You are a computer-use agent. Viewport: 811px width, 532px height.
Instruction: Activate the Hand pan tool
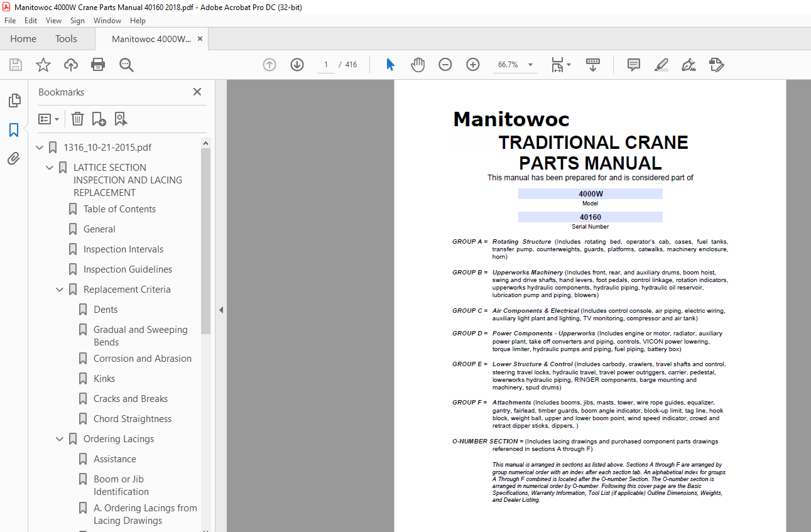pyautogui.click(x=418, y=65)
